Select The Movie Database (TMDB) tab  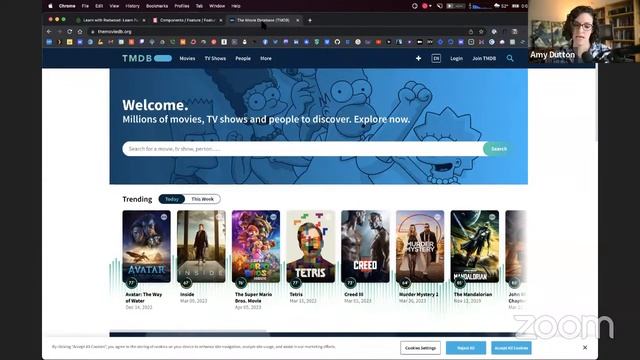263,20
